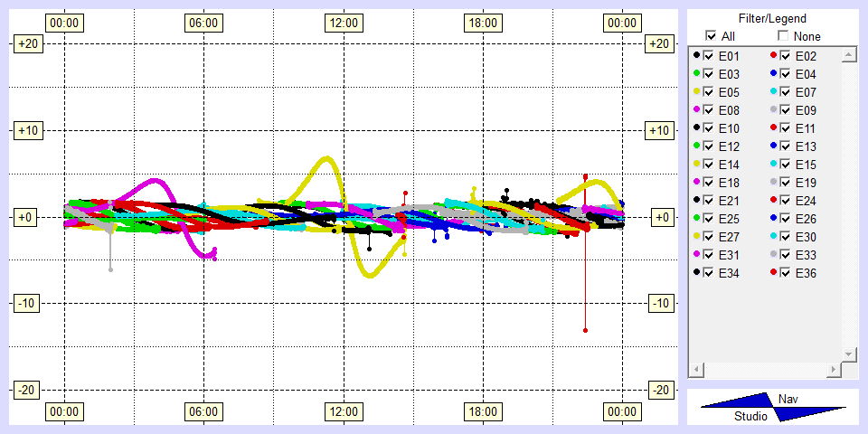Click the gray dot beside E09

tap(774, 110)
